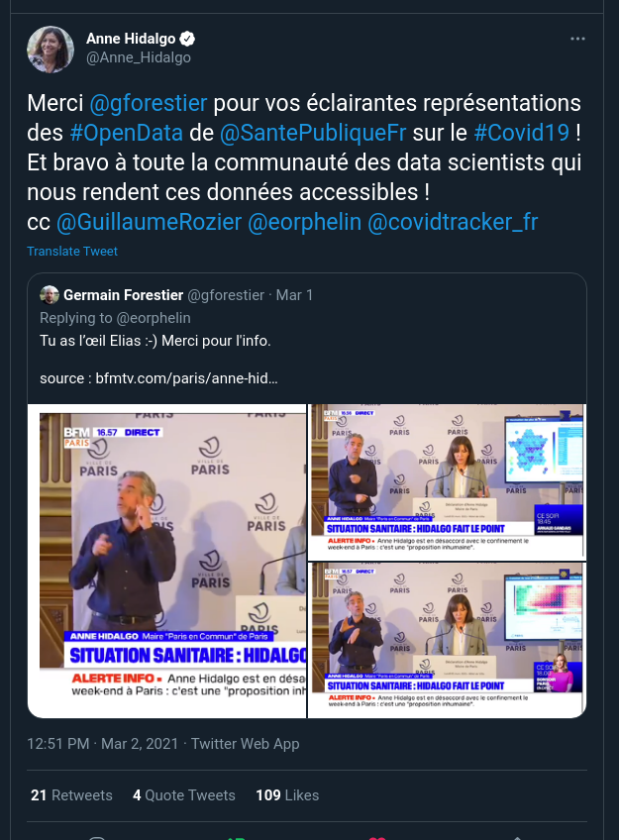619x840 pixels.
Task: View the 109 Likes list
Action: point(286,795)
